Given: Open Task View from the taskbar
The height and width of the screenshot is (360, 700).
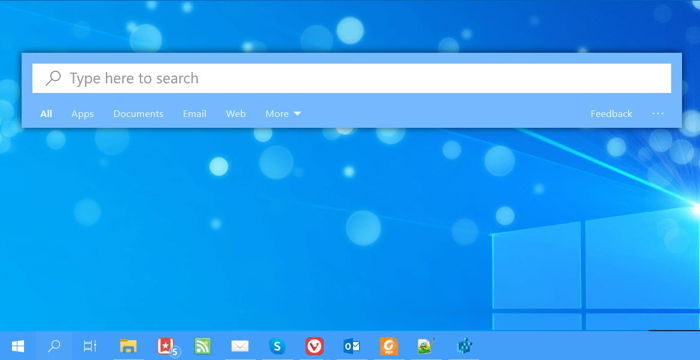Looking at the screenshot, I should [x=90, y=346].
